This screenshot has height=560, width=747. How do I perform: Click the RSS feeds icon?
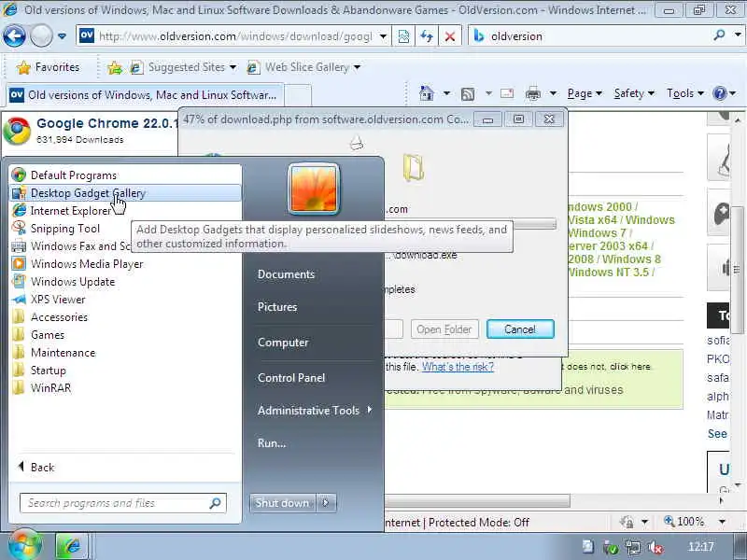pos(468,94)
